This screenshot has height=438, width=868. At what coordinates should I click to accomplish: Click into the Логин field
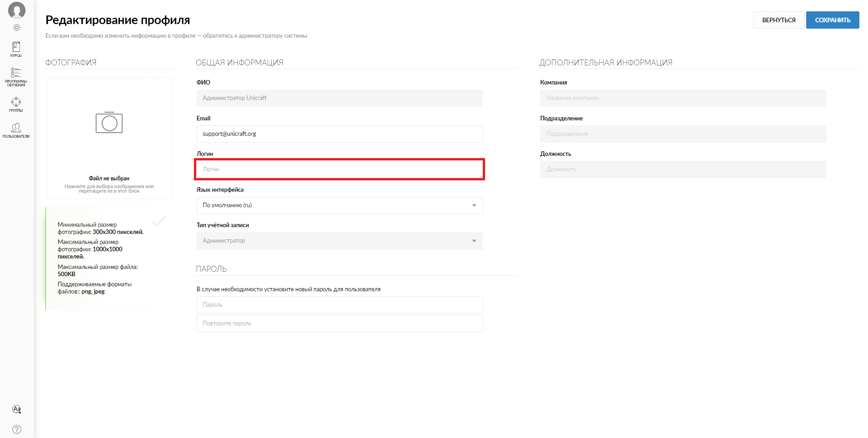339,169
